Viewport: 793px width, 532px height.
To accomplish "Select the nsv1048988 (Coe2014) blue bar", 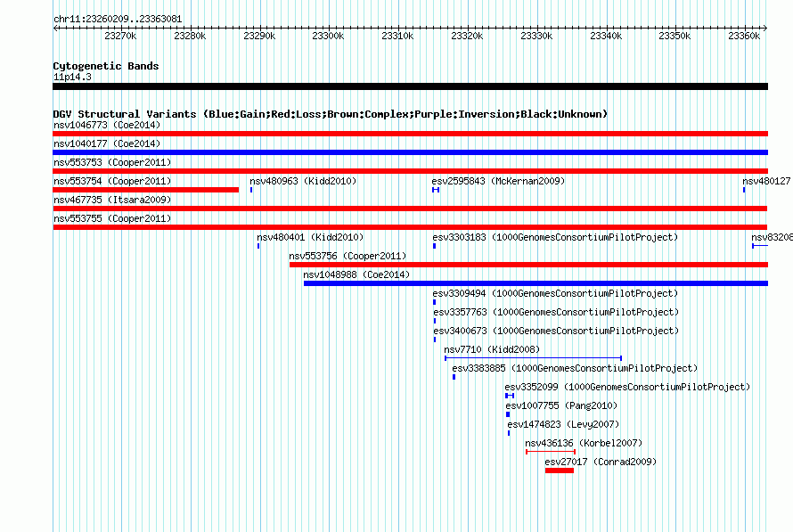I will 535,283.
